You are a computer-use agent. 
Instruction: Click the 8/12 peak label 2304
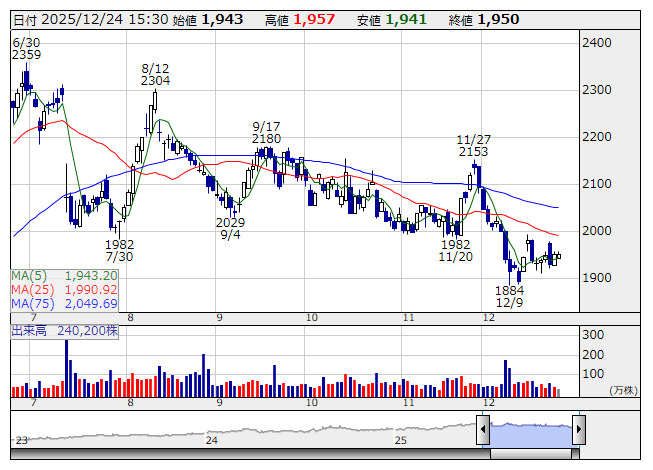pyautogui.click(x=155, y=80)
